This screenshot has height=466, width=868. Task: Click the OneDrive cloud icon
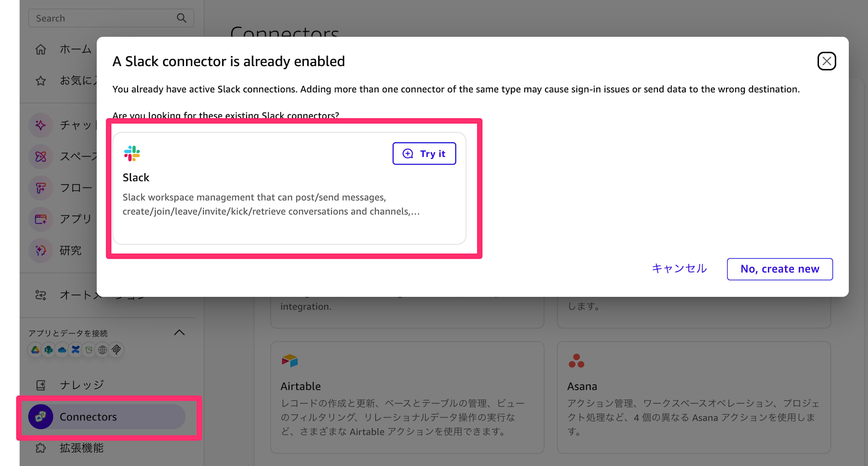(62, 350)
